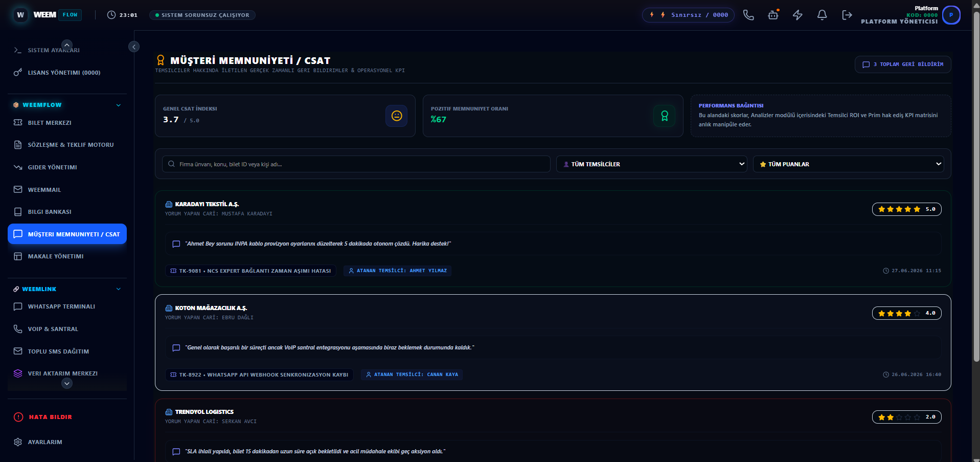The width and height of the screenshot is (980, 462).
Task: Click the Sınırsız / 0000 license pill
Action: coord(688,15)
